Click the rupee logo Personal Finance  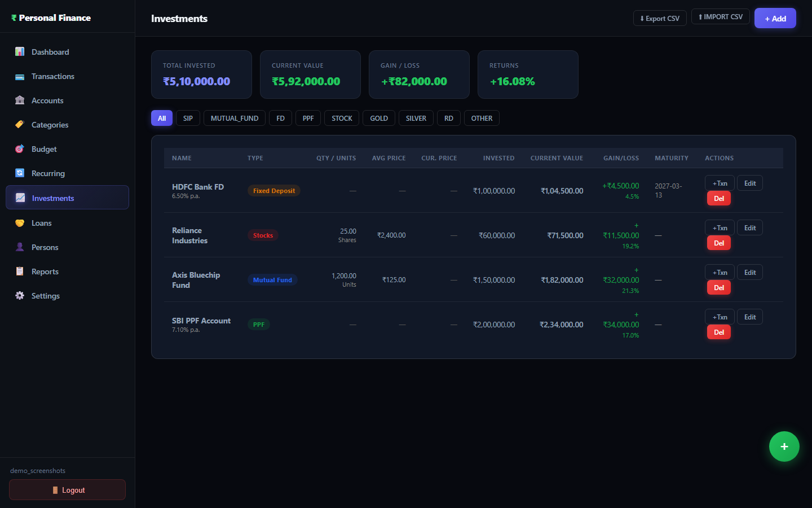[51, 18]
